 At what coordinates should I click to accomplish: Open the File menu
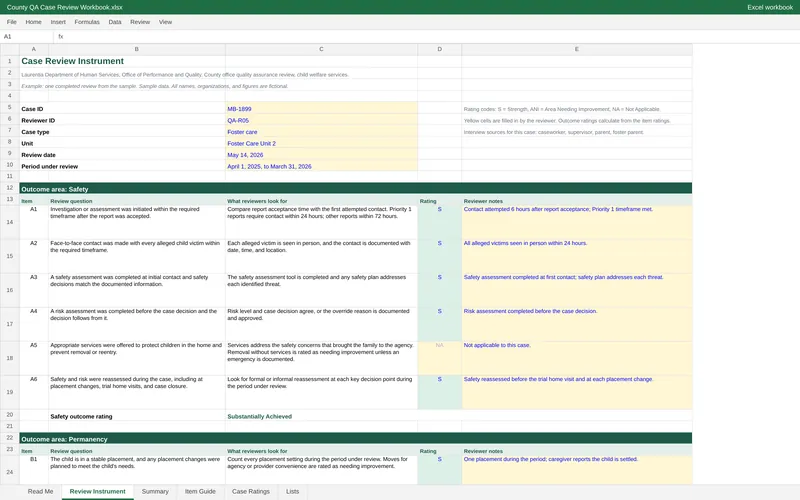click(12, 22)
